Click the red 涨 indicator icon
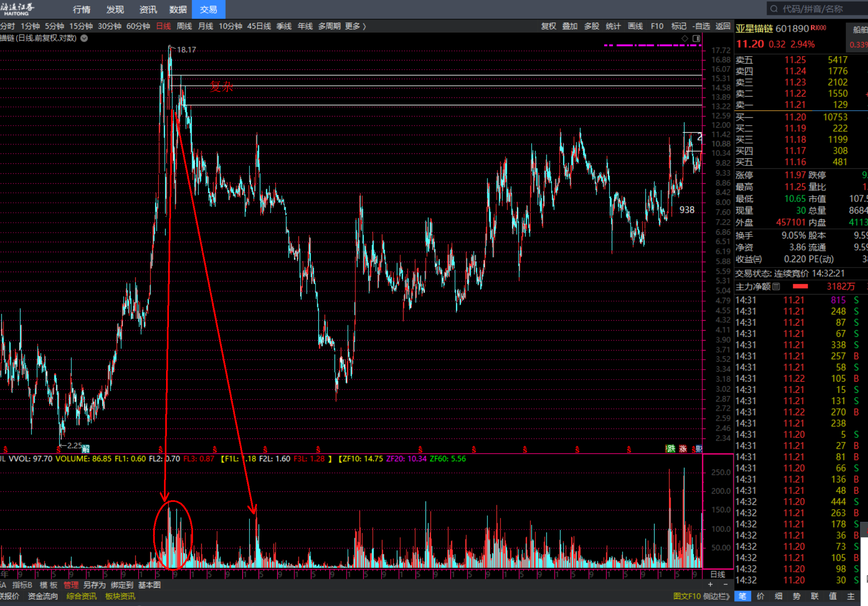 pyautogui.click(x=683, y=449)
